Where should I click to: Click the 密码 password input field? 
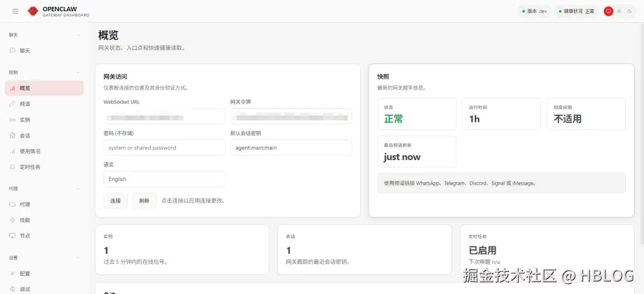(164, 148)
